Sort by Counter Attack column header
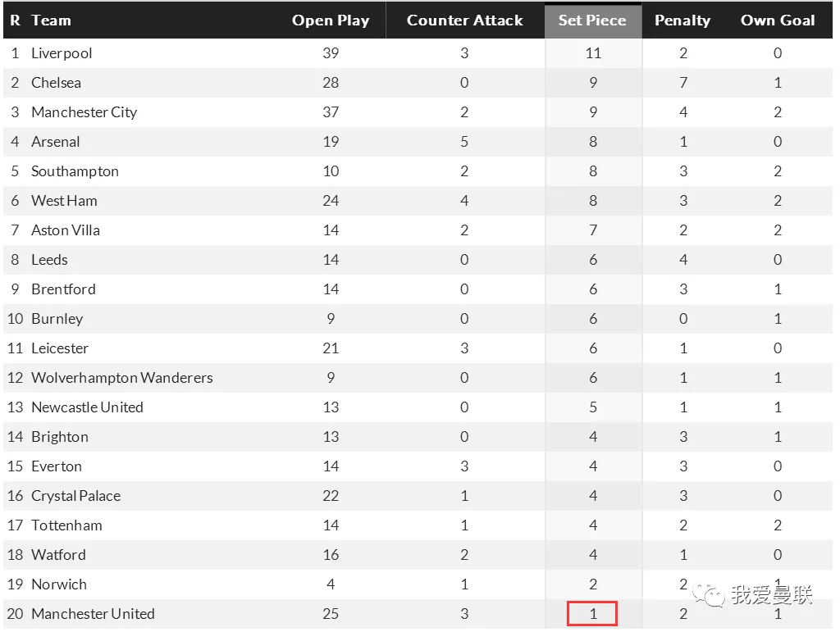 click(x=464, y=20)
